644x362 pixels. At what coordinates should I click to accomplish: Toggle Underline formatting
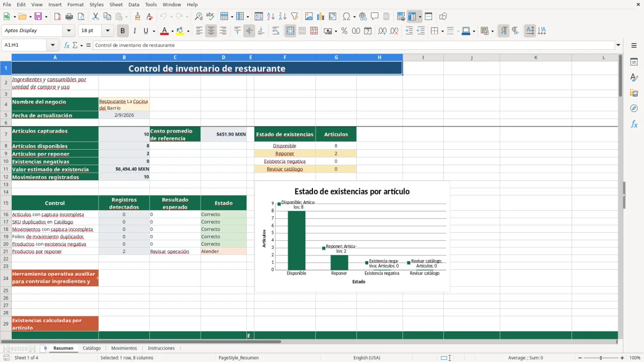click(146, 31)
